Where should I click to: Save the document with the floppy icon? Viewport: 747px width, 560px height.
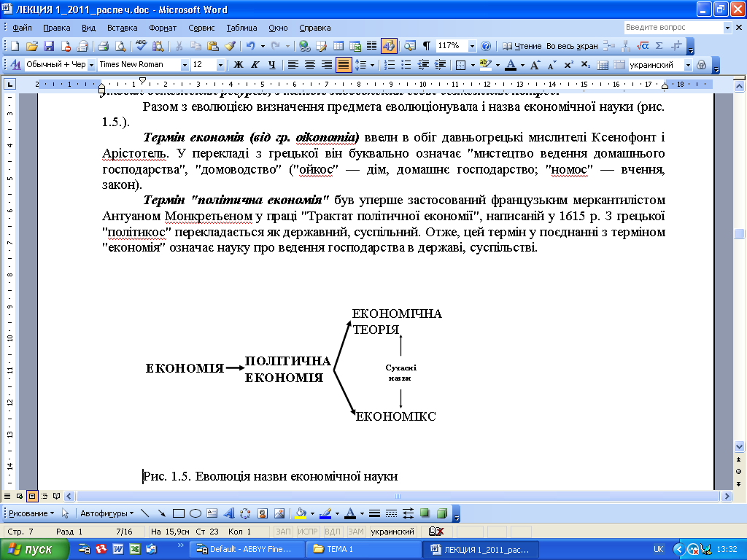[49, 46]
